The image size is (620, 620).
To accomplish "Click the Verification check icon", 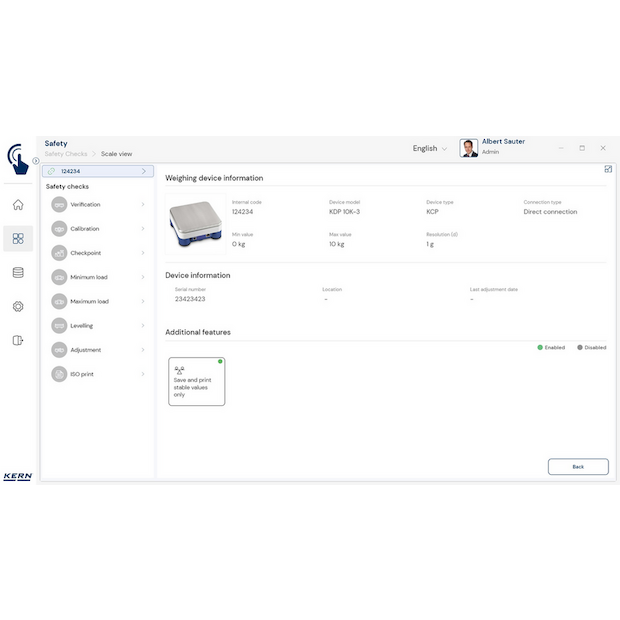I will 59,204.
